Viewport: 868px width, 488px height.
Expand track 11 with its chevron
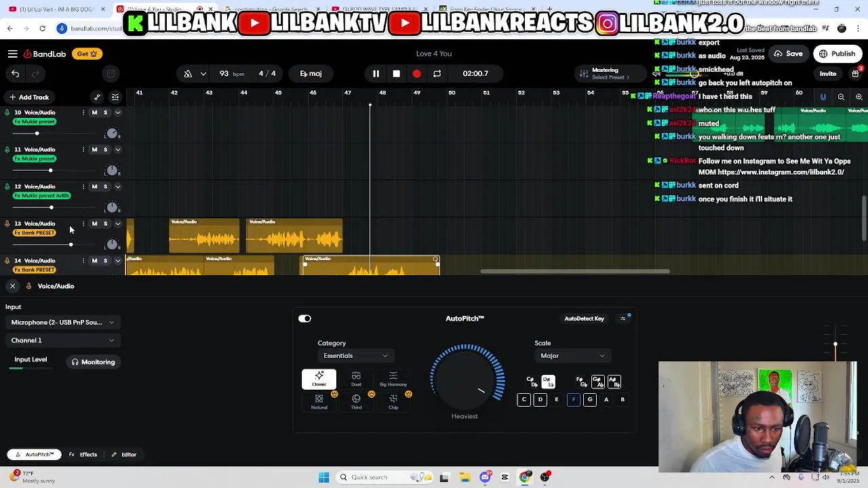pyautogui.click(x=118, y=149)
